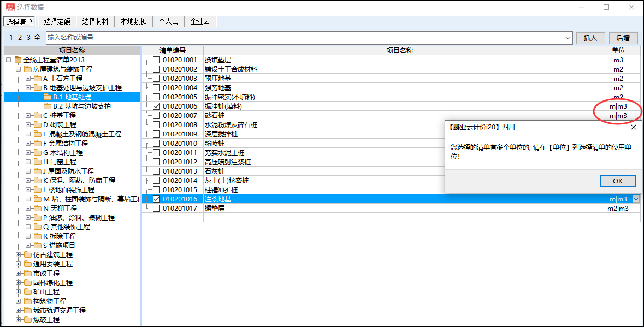The image size is (644, 327).
Task: Expand the 金属结构工程 tree node
Action: 28,144
